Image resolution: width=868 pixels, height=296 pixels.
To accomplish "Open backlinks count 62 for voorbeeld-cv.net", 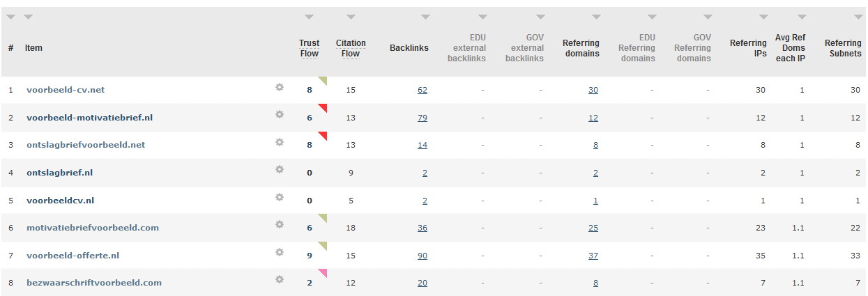I will pyautogui.click(x=422, y=90).
